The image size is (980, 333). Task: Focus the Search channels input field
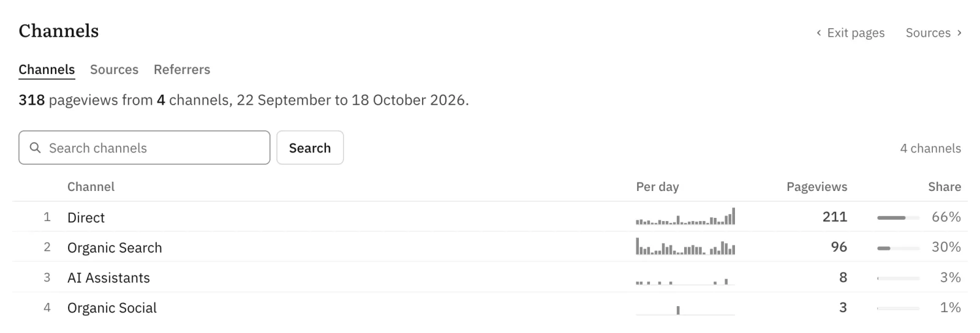(145, 148)
